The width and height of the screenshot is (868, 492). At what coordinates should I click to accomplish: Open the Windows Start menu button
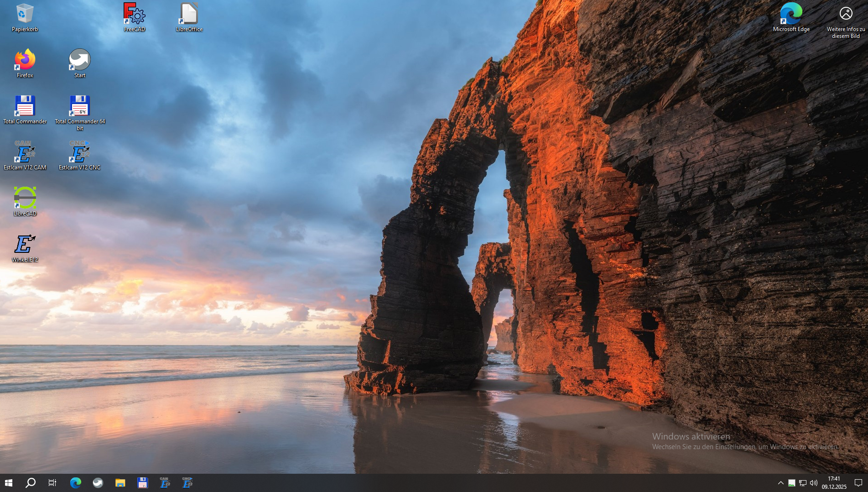9,483
